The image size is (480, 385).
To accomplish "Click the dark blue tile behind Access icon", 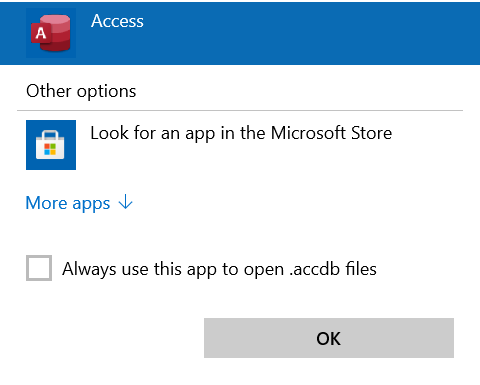I will (51, 33).
